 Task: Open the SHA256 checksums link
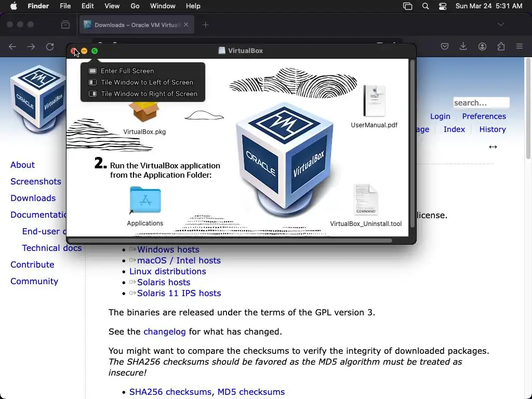pos(170,392)
